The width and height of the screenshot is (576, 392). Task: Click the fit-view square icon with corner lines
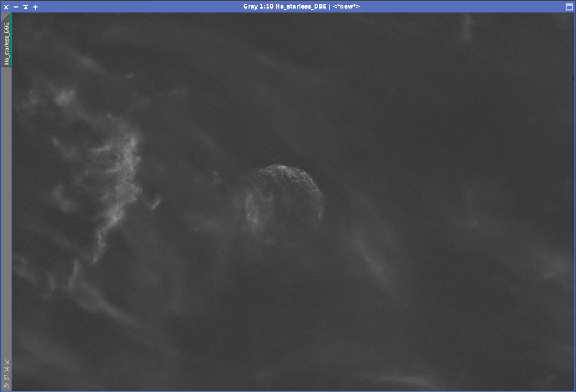(6, 369)
